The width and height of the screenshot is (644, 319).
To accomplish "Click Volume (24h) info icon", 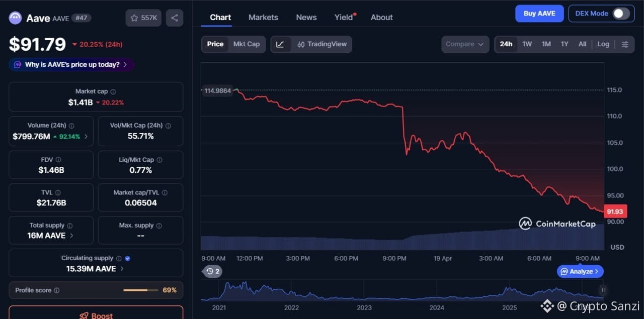I will (x=71, y=126).
